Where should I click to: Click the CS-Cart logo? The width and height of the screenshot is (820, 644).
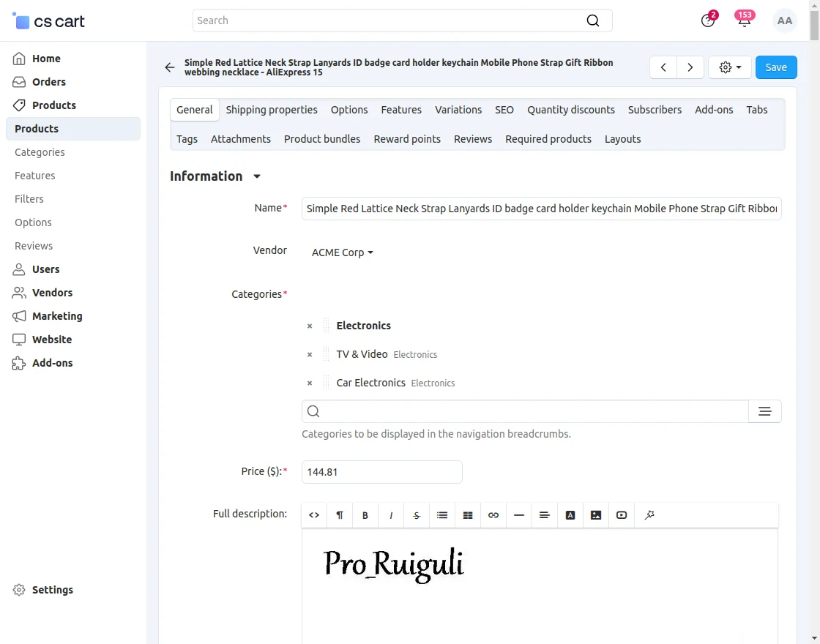tap(48, 21)
